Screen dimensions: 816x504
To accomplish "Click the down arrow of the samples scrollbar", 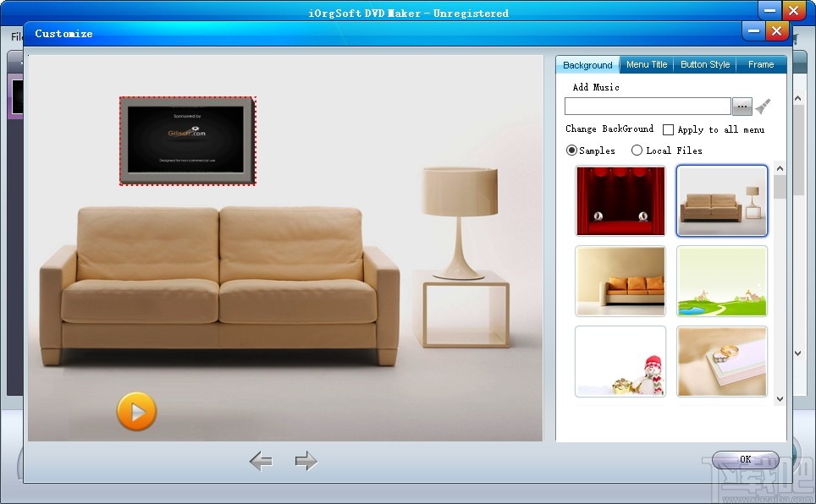I will point(780,397).
